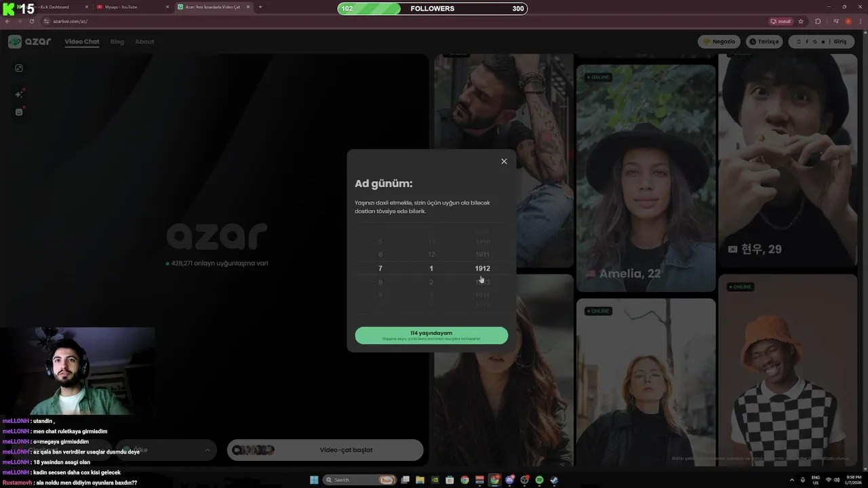Open the About nav link

pos(144,41)
